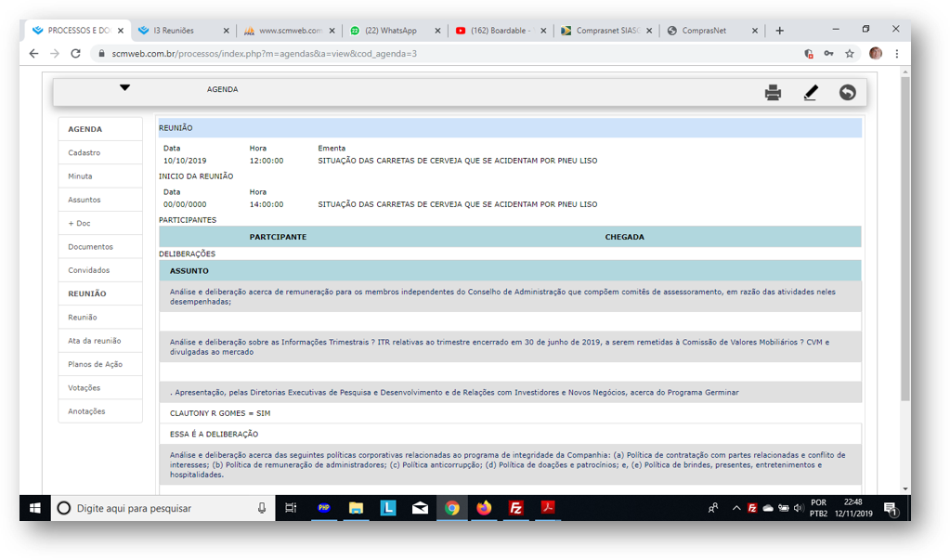Image resolution: width=950 pixels, height=560 pixels.
Task: Click the printer icon in agenda toolbar
Action: 773,92
